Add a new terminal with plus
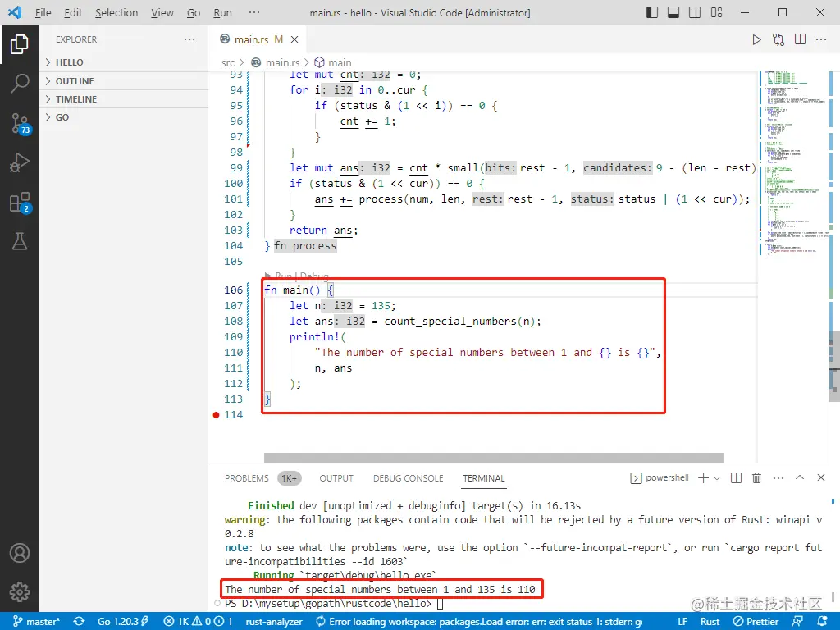 [703, 478]
